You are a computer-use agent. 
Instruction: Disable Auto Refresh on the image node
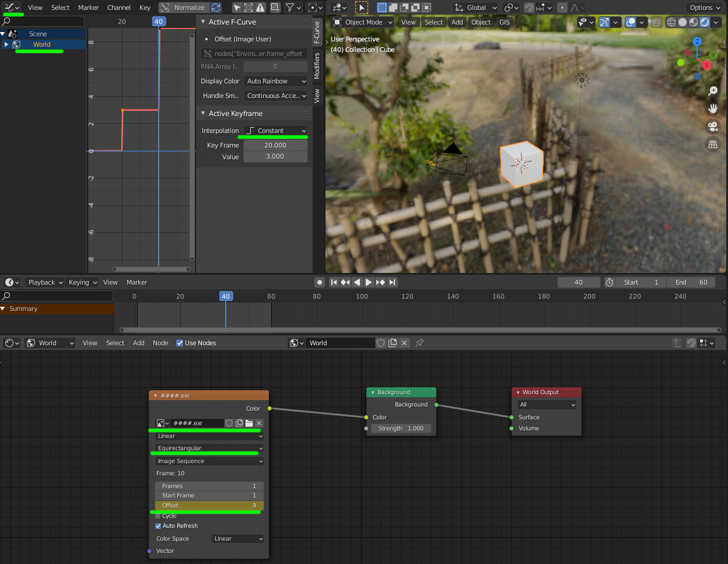(157, 526)
